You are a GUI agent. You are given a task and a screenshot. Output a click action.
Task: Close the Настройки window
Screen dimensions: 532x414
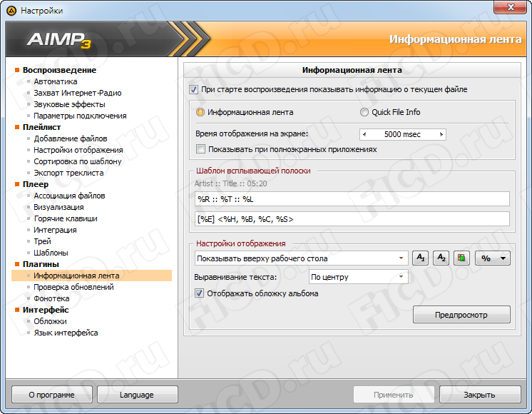point(510,7)
